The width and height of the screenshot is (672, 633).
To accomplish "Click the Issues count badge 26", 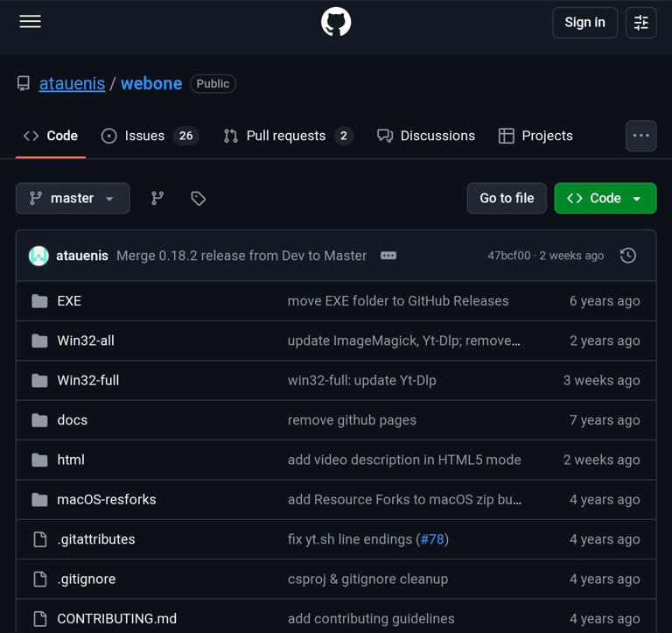I will coord(186,136).
